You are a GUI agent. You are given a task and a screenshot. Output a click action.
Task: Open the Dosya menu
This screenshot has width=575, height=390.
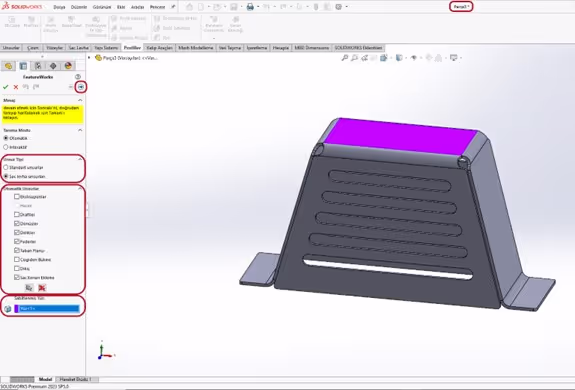(x=59, y=7)
